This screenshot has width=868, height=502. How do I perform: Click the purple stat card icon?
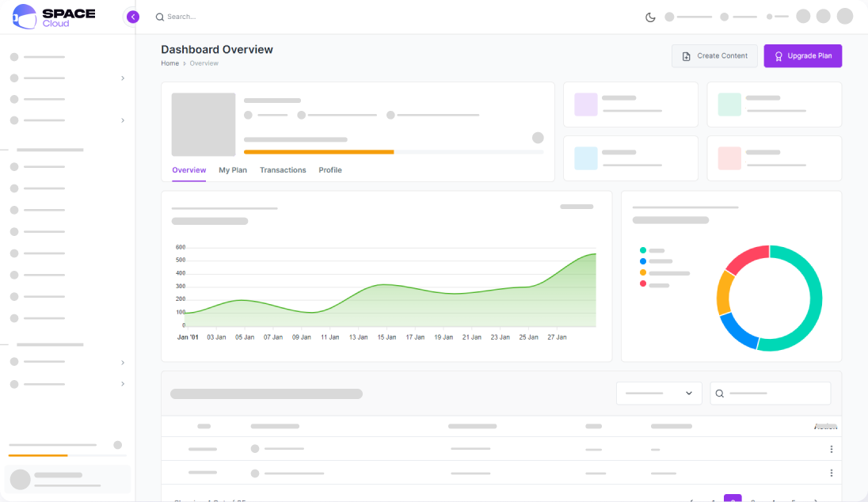[586, 104]
